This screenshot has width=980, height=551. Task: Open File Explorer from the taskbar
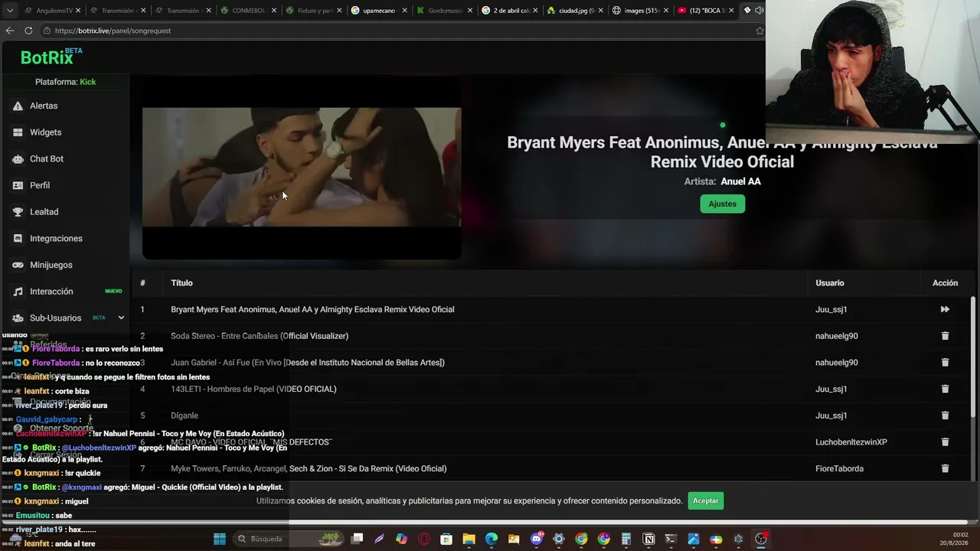tap(469, 539)
